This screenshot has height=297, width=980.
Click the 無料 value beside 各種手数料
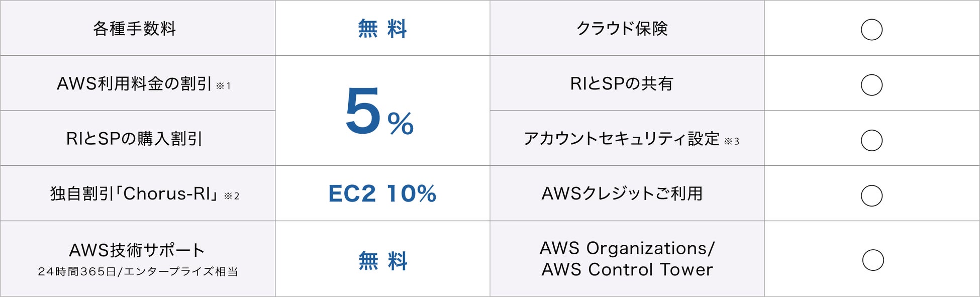(382, 29)
